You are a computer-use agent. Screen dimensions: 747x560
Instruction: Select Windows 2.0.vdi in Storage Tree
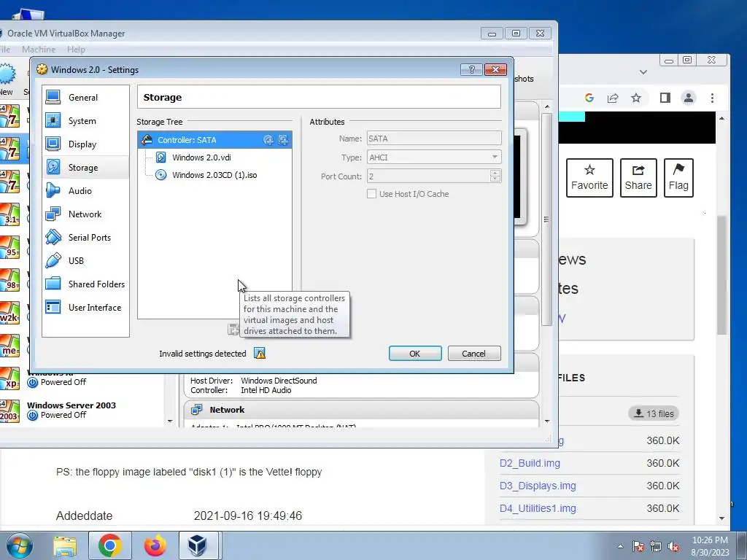[x=201, y=157]
